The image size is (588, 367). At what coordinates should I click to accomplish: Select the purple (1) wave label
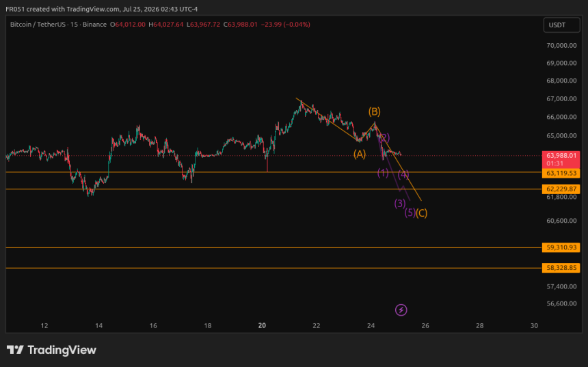[x=383, y=173]
